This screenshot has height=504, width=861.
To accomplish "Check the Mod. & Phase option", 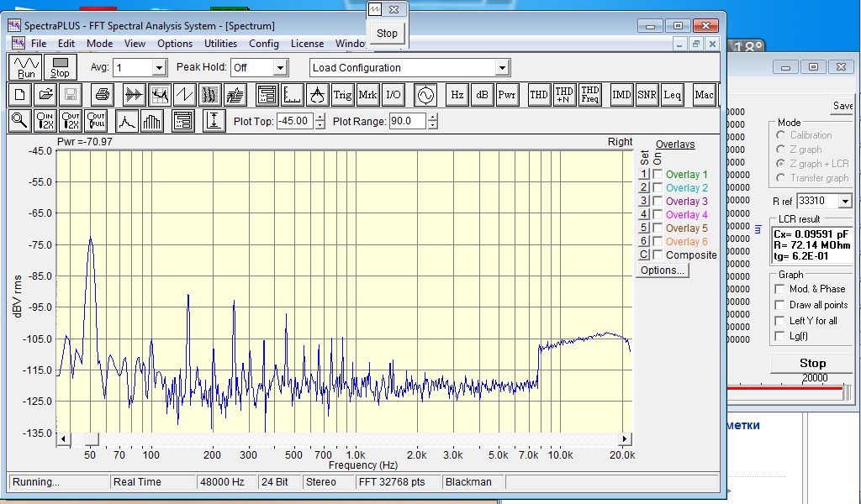I will click(780, 289).
